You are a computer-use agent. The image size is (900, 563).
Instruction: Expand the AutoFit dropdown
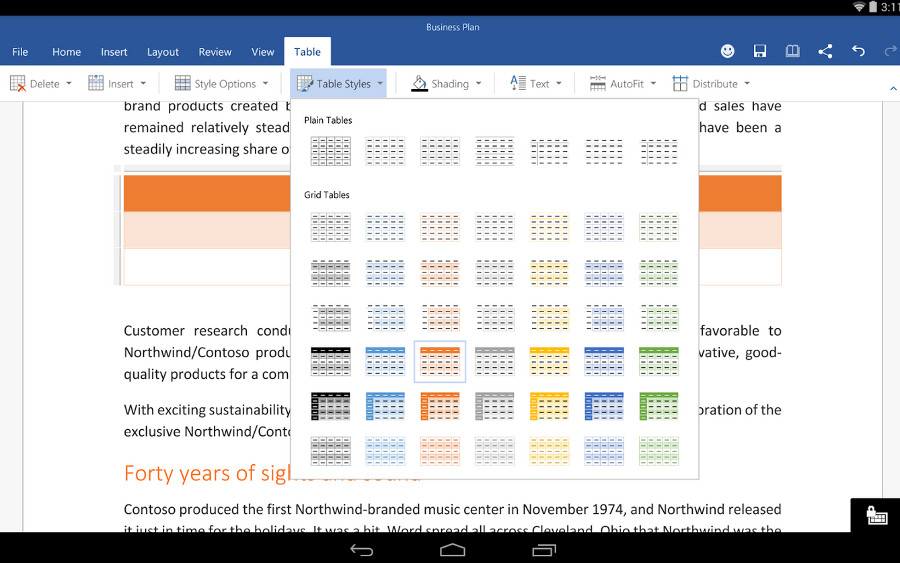[623, 84]
